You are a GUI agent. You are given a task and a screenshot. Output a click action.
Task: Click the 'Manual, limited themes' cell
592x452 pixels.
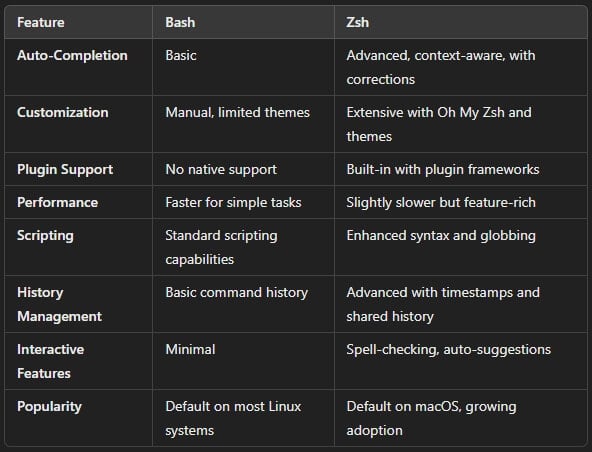237,113
